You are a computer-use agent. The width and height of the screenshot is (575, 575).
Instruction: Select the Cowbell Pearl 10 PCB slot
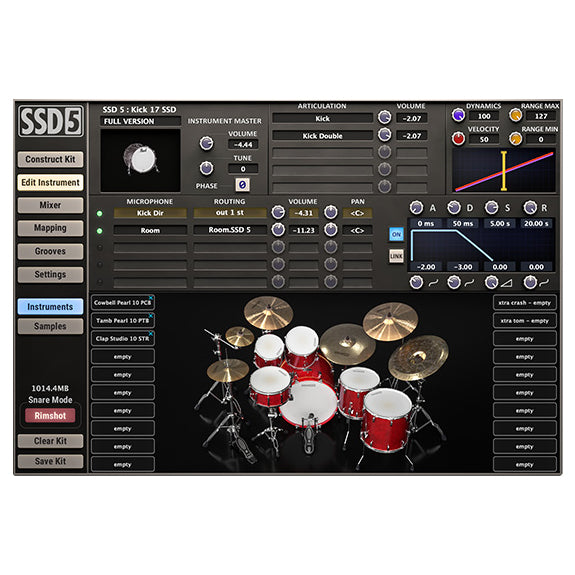[x=122, y=303]
